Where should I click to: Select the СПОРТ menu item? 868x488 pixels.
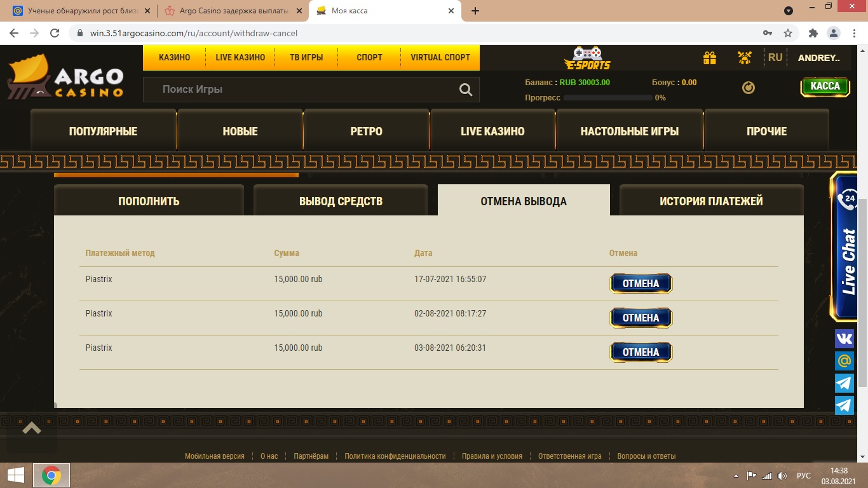coord(370,57)
